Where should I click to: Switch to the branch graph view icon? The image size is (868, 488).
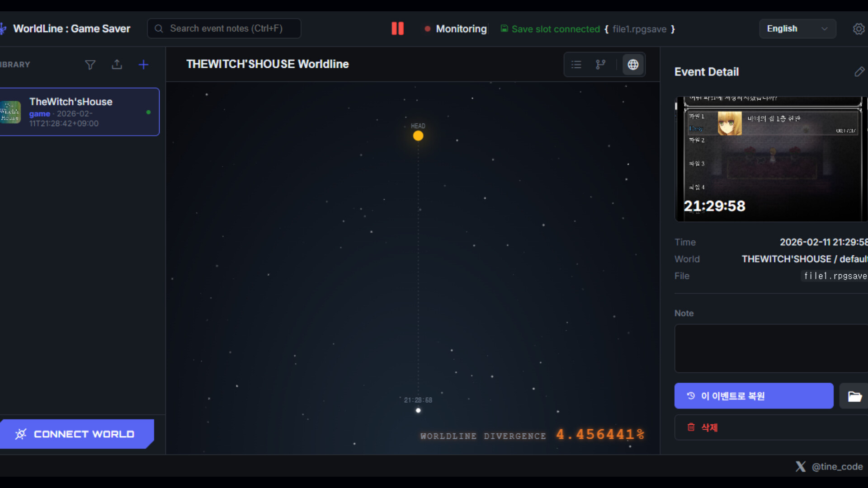(601, 64)
